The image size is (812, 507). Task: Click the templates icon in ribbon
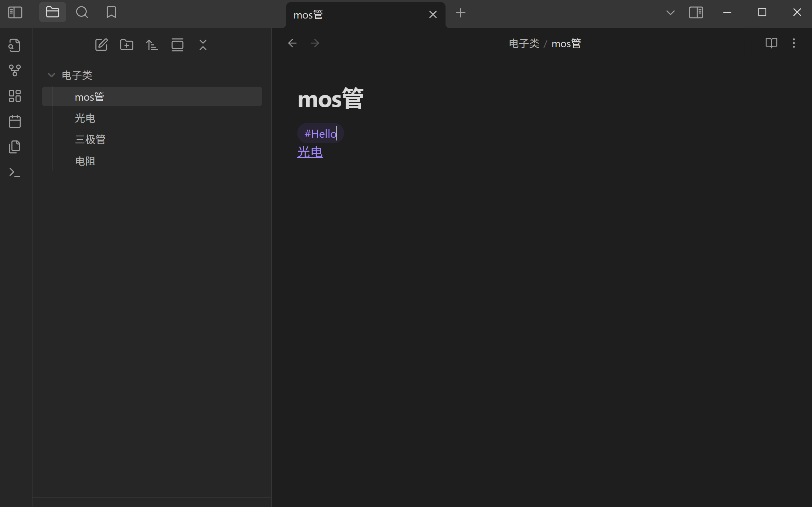[x=15, y=147]
